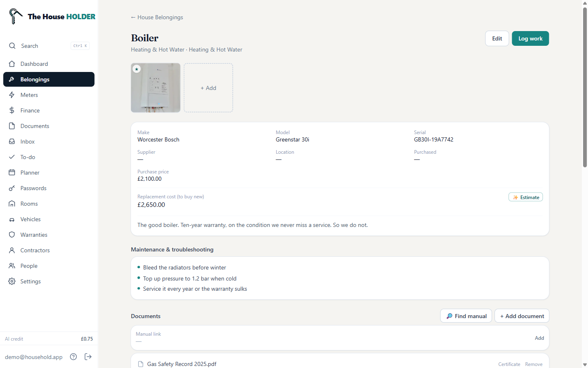Open help via the question mark icon

pos(73,357)
